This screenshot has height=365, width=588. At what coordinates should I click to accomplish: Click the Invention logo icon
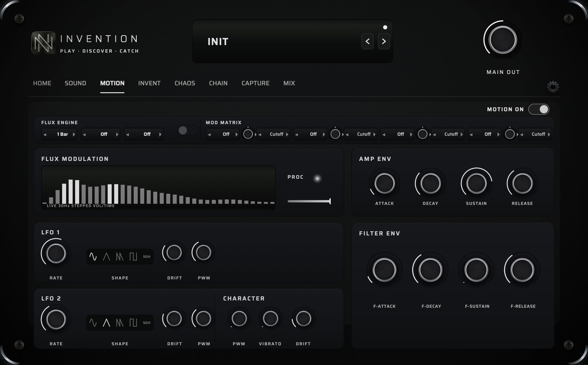click(44, 43)
